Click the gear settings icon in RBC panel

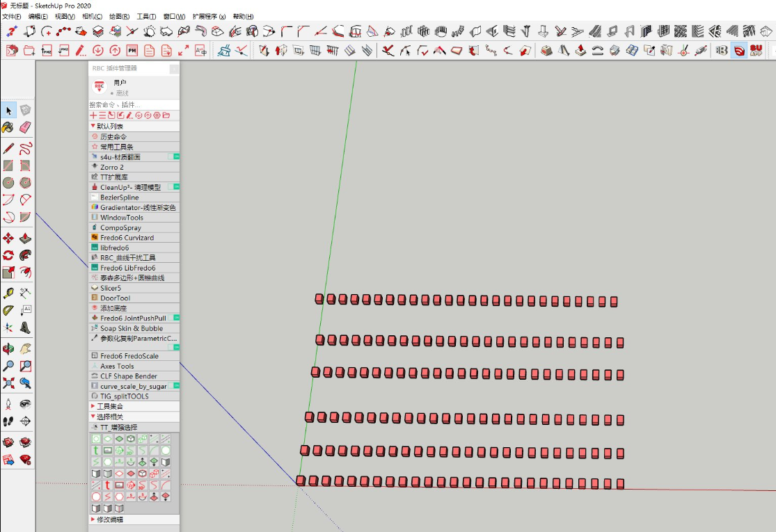(157, 115)
